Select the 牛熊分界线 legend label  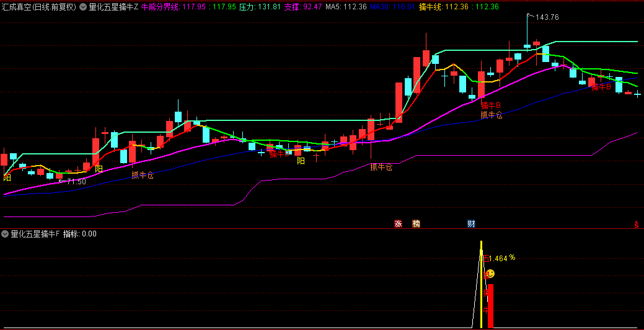(x=160, y=7)
